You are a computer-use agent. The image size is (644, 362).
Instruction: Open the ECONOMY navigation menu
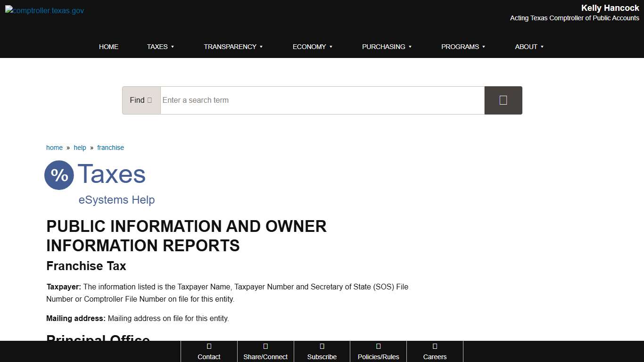(312, 47)
